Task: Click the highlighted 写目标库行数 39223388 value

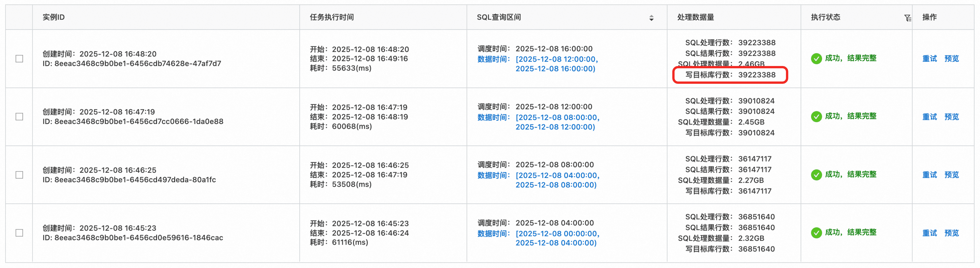Action: pos(756,75)
